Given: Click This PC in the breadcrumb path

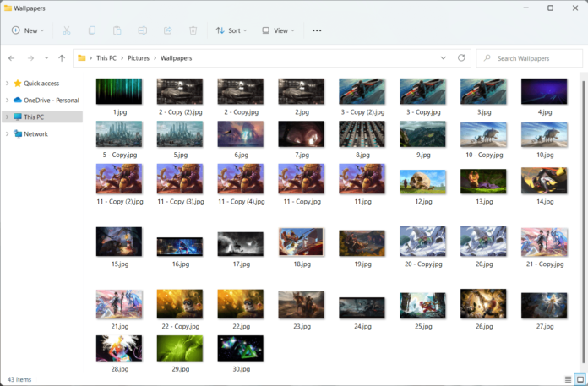Looking at the screenshot, I should click(106, 58).
